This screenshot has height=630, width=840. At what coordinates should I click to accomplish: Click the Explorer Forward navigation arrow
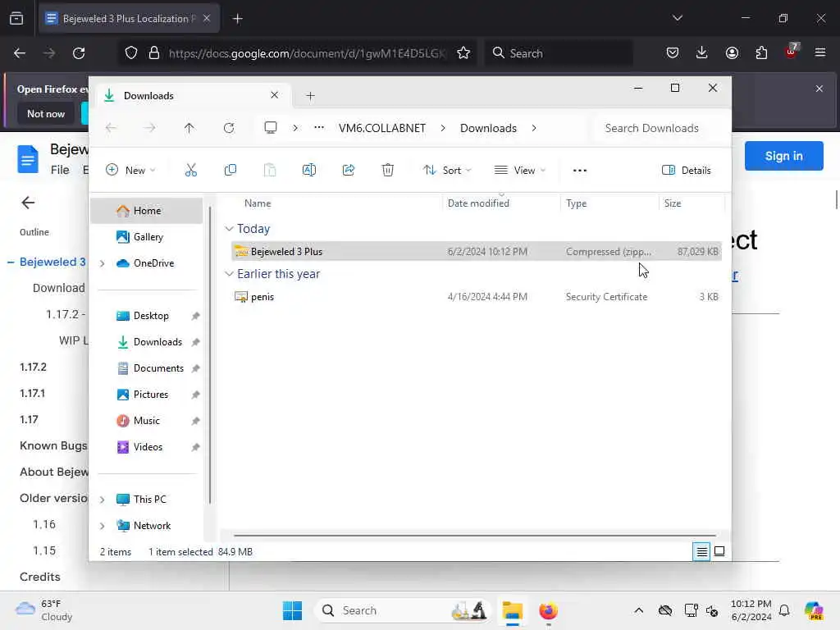point(150,128)
